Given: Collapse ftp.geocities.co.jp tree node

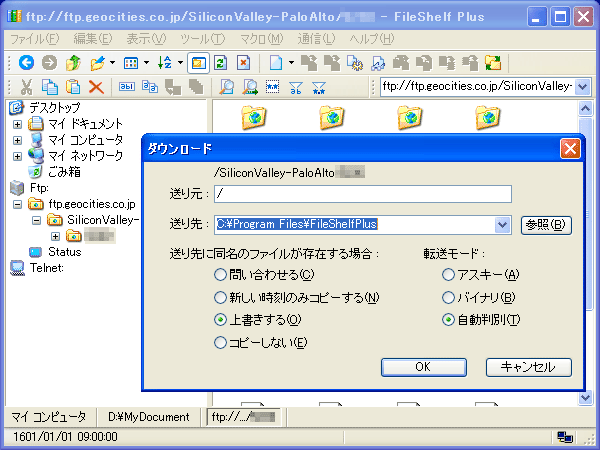Looking at the screenshot, I should 17,204.
